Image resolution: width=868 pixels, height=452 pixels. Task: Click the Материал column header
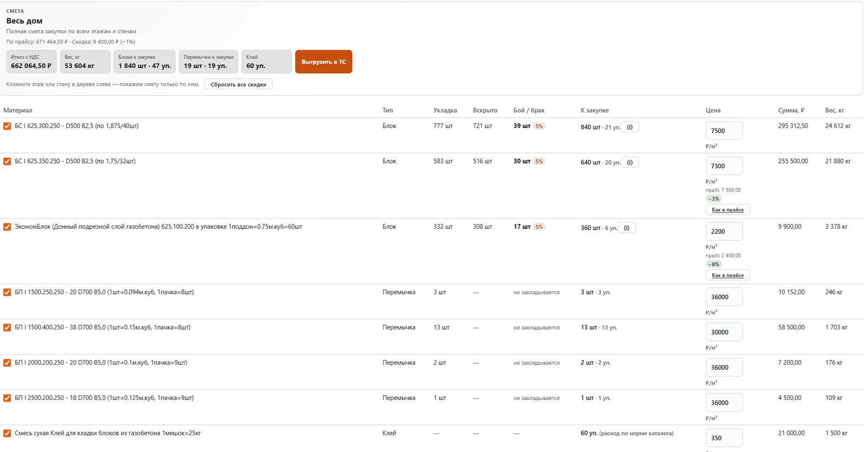point(18,111)
